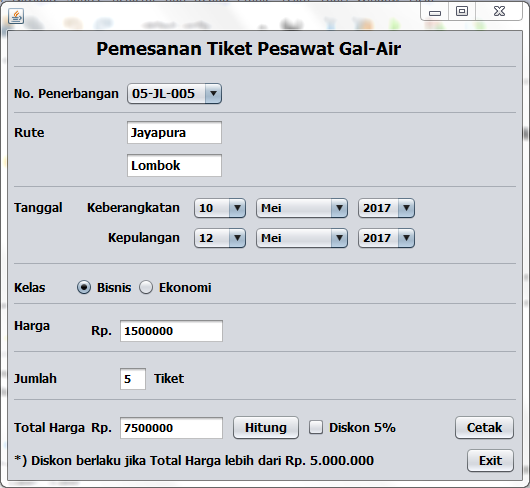Open the Keberangkatan day dropdown showing 10
The image size is (530, 488).
[220, 208]
